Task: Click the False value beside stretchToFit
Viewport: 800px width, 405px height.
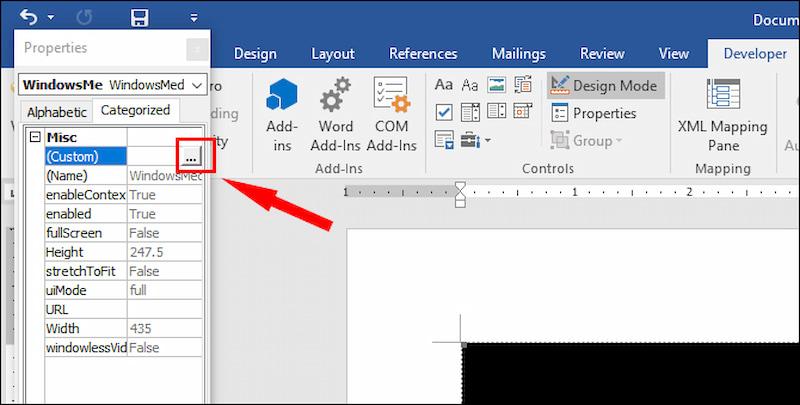Action: pos(165,271)
